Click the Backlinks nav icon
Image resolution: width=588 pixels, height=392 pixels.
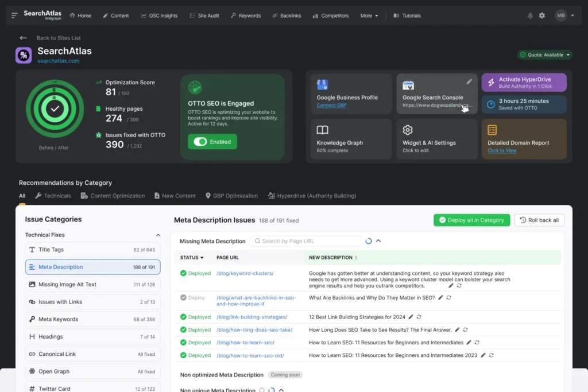pyautogui.click(x=274, y=15)
